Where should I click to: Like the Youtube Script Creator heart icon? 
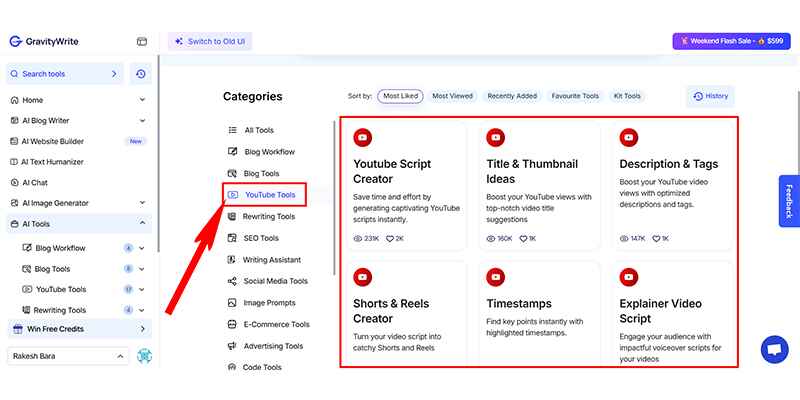(x=389, y=238)
